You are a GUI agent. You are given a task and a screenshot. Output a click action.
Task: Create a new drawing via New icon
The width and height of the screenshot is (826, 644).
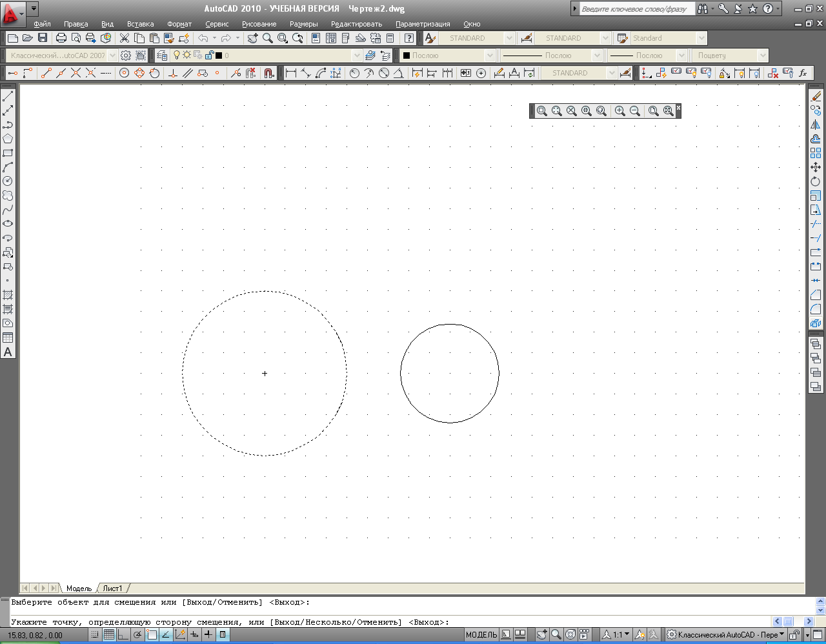tap(12, 38)
